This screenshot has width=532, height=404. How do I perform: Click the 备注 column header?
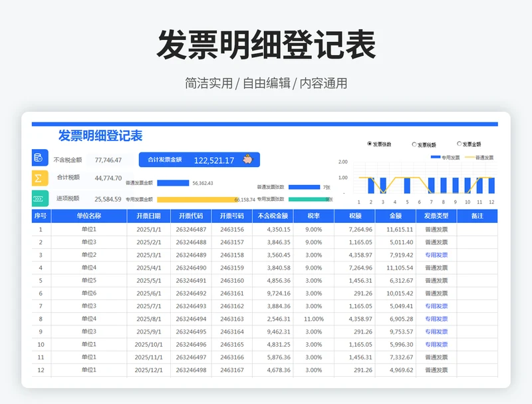[x=477, y=216]
